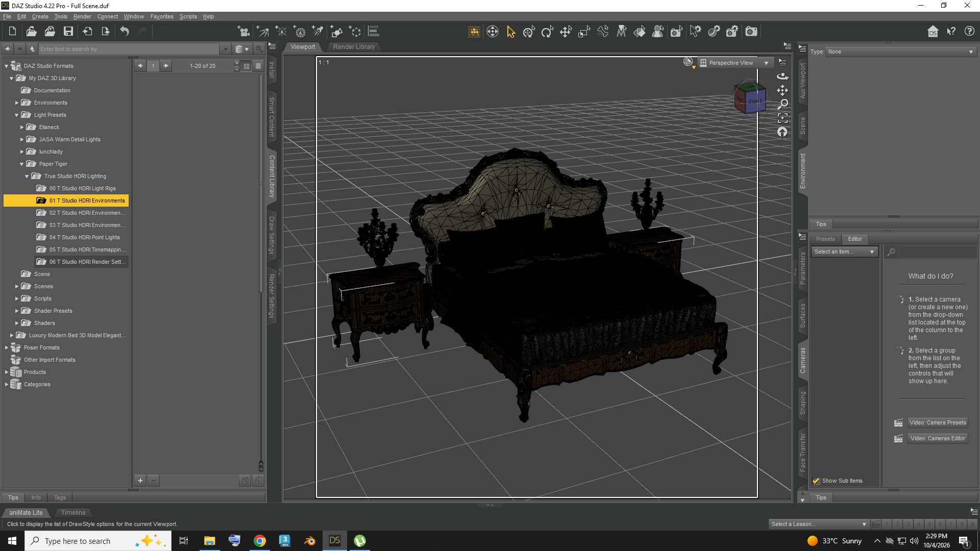Image resolution: width=980 pixels, height=551 pixels.
Task: Click the DrawStyle sphere icon in viewport
Action: [689, 62]
